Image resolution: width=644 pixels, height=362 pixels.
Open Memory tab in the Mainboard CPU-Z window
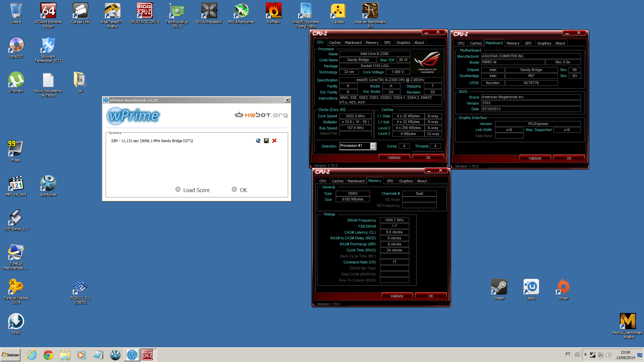click(513, 43)
